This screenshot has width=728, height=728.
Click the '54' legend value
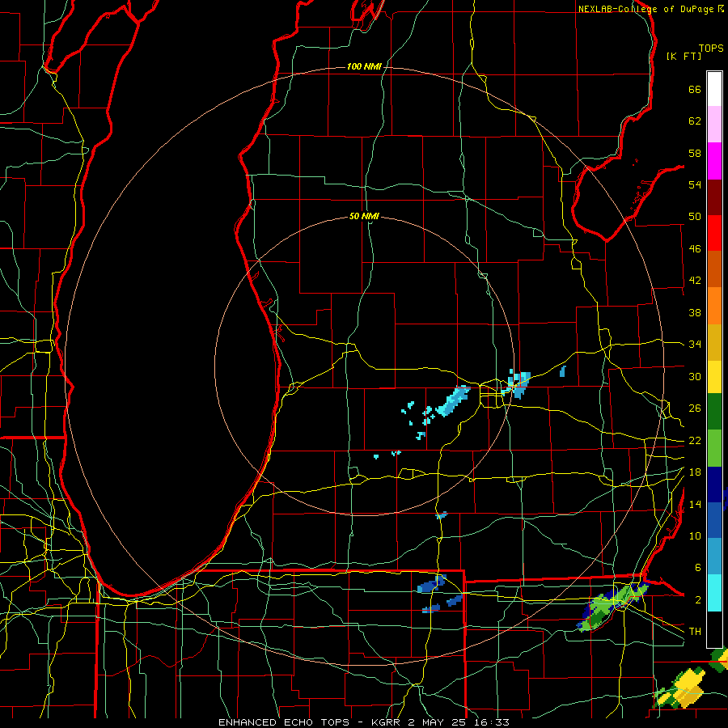tap(695, 184)
